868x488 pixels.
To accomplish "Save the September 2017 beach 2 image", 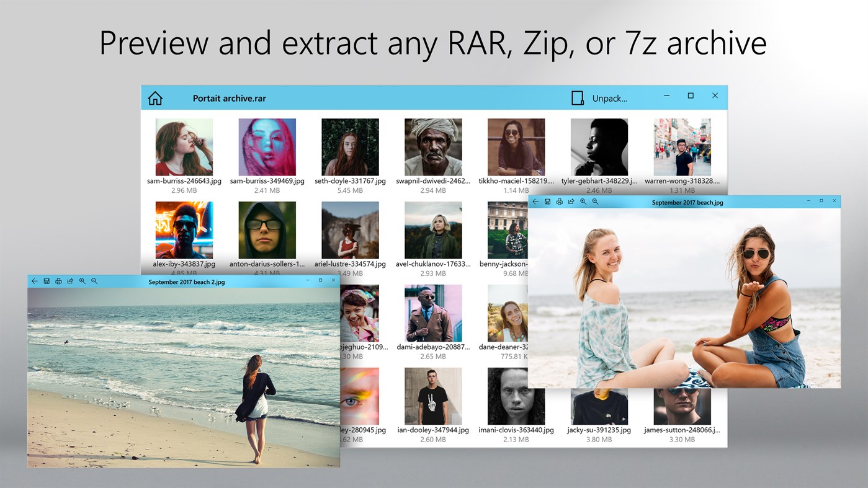I will point(47,281).
